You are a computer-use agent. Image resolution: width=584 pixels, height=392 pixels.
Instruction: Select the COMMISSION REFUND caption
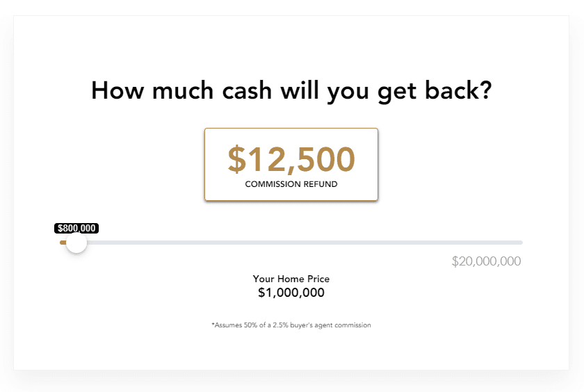(x=291, y=184)
